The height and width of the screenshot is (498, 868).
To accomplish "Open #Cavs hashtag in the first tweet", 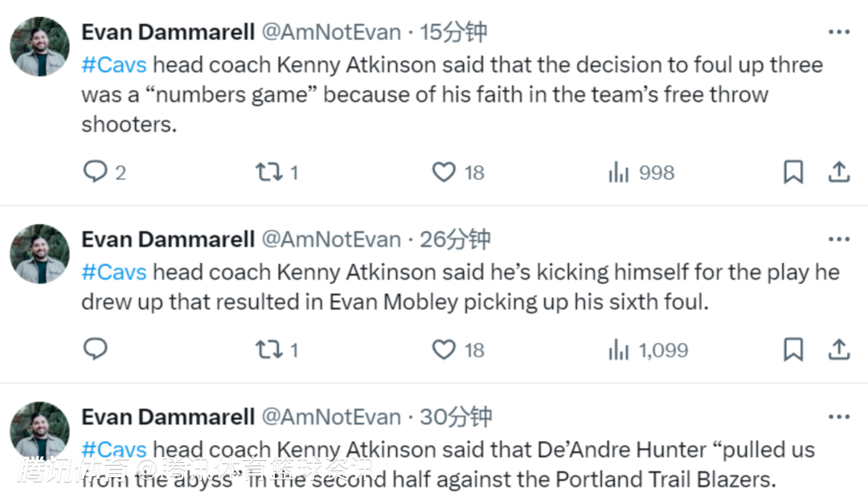I will [114, 65].
